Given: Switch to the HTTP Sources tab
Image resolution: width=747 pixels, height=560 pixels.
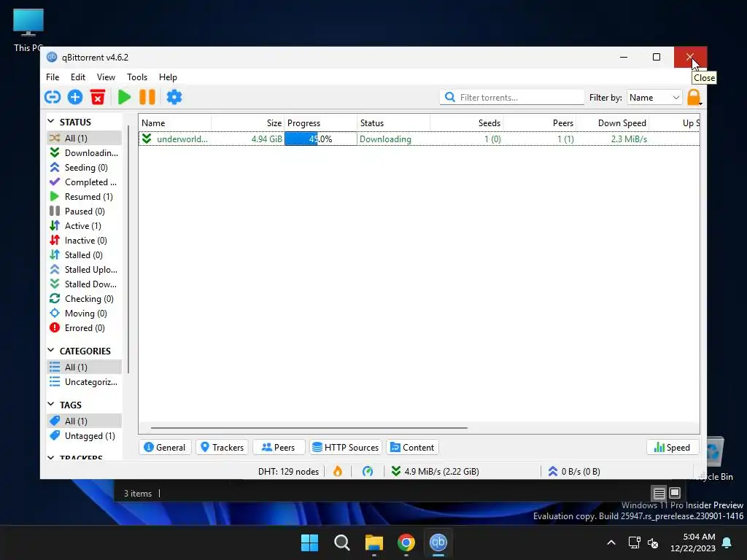Looking at the screenshot, I should click(x=346, y=448).
